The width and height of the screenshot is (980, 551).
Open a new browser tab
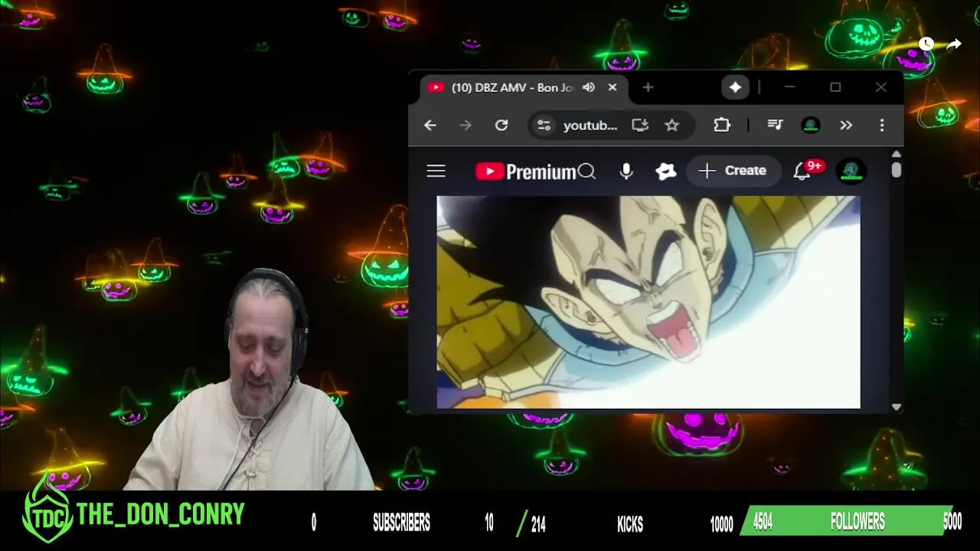[648, 87]
